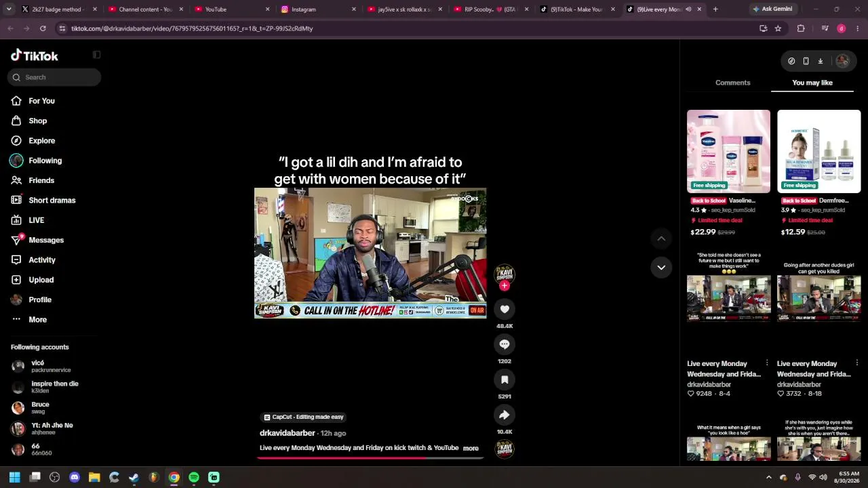This screenshot has width=868, height=488.
Task: Click the CapCut Editing made easy tag
Action: click(303, 417)
